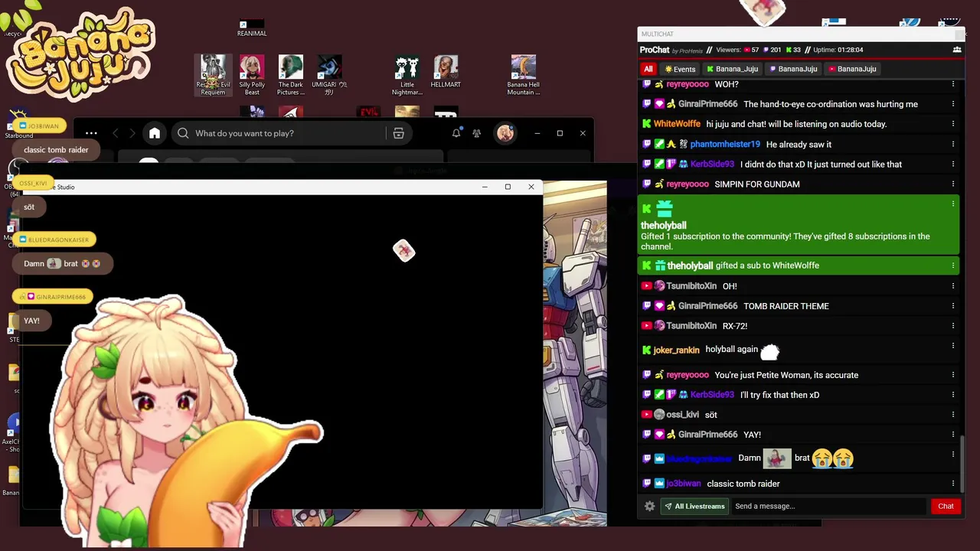Image resolution: width=980 pixels, height=551 pixels.
Task: Click the gift icon in theholyball's subscription alert
Action: [x=664, y=208]
